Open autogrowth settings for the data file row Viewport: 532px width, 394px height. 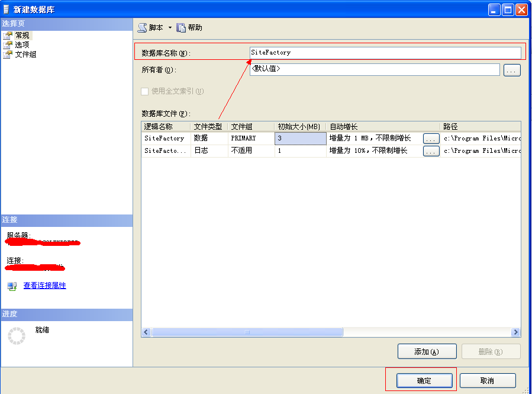coord(431,138)
